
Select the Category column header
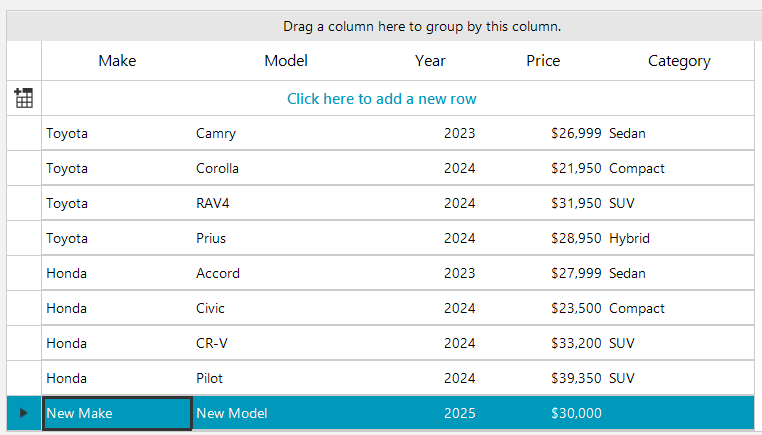pos(679,61)
